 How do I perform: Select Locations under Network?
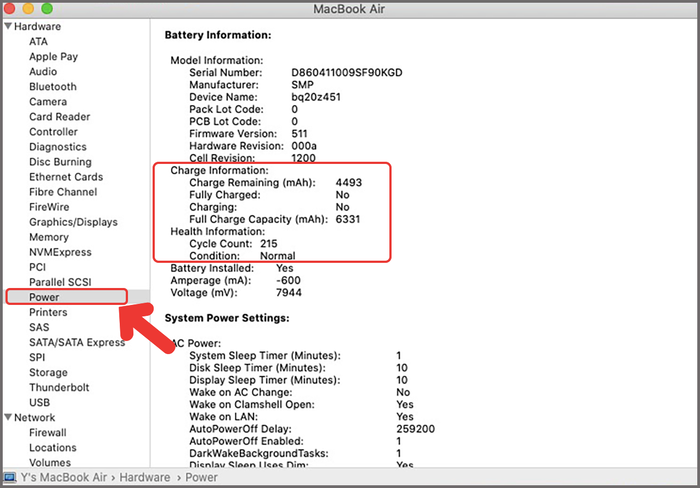pos(53,447)
